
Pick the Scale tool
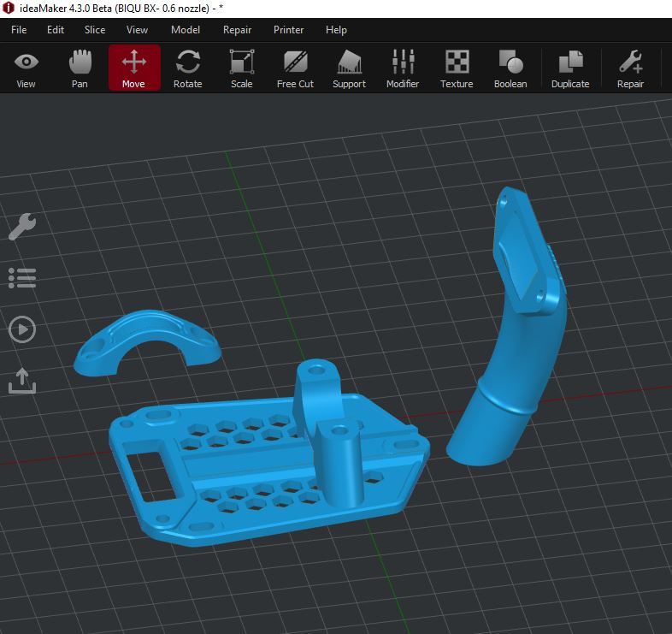242,68
